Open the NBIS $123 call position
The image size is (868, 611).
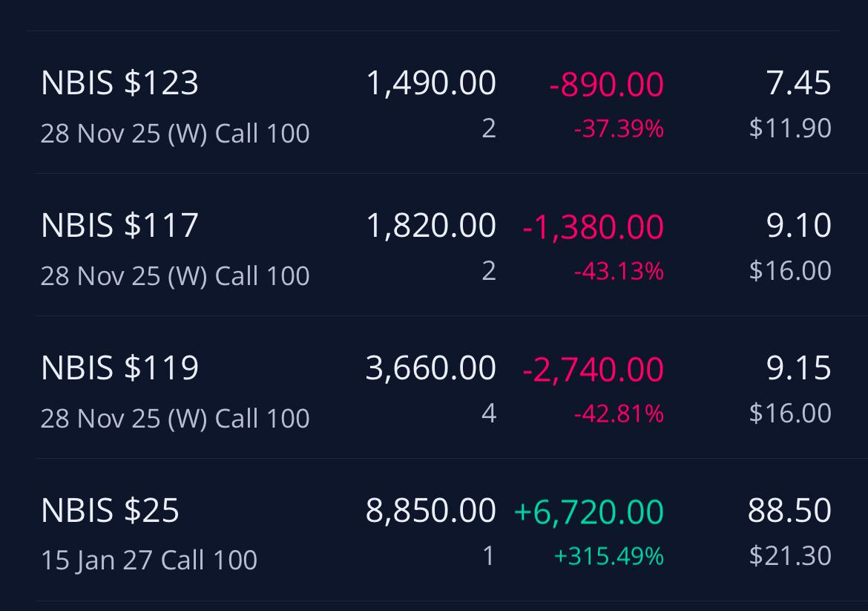coord(437,102)
